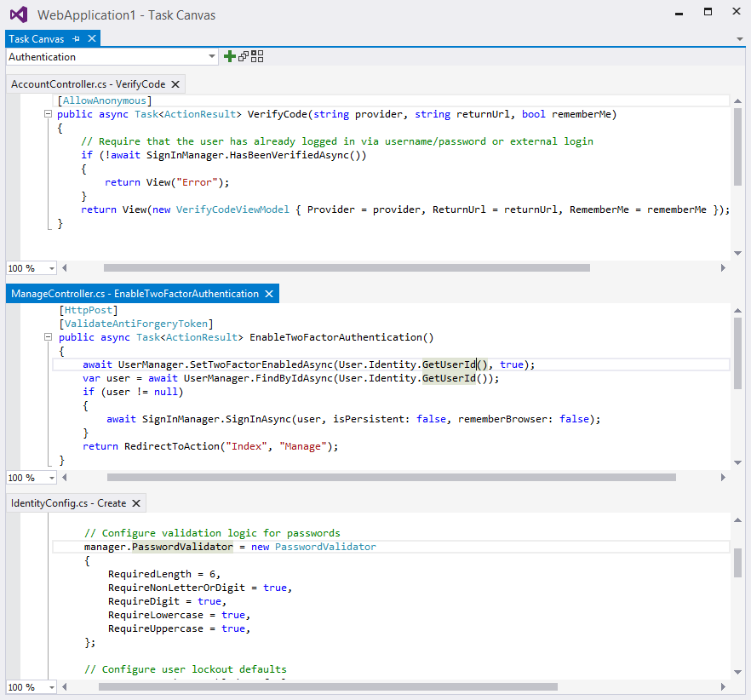Click the clone canvas icon in the toolbar

[241, 56]
